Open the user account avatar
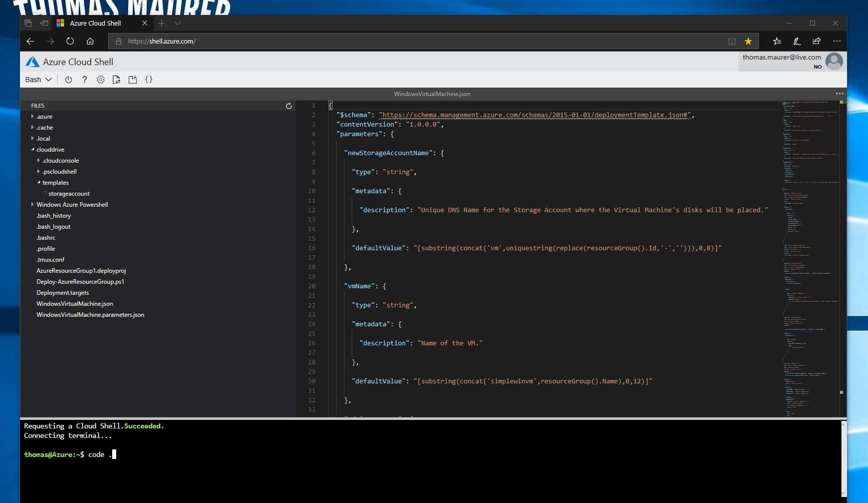The width and height of the screenshot is (868, 503). 834,62
